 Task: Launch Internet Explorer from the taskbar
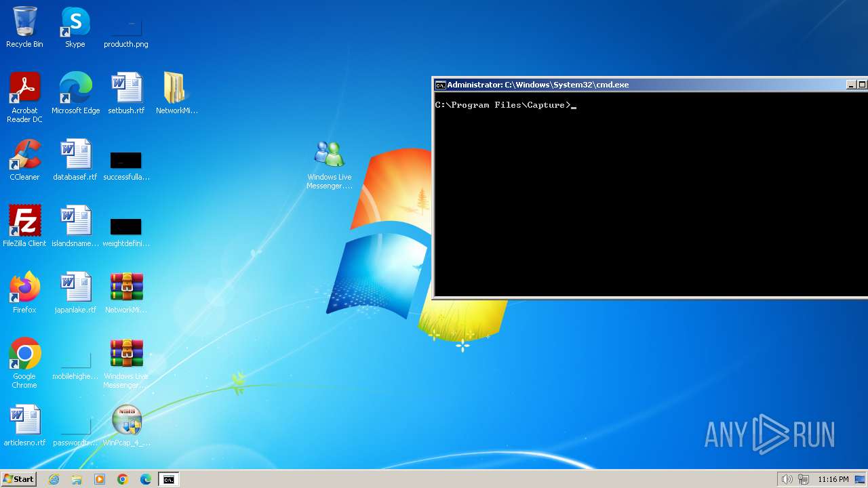(54, 479)
